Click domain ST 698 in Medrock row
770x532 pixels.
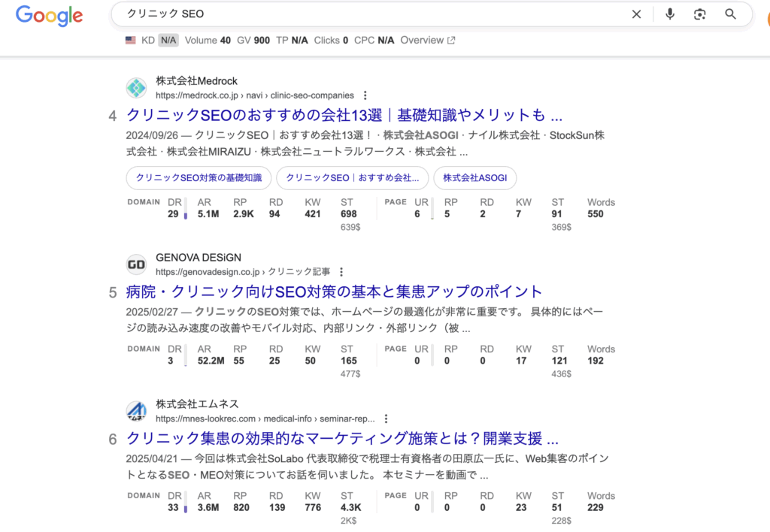coord(349,214)
